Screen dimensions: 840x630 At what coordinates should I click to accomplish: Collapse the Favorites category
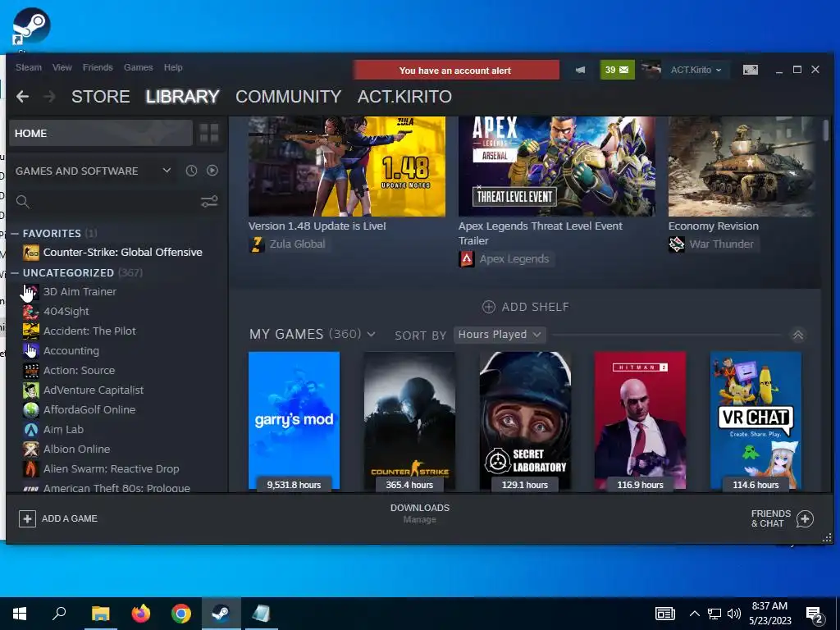point(15,234)
